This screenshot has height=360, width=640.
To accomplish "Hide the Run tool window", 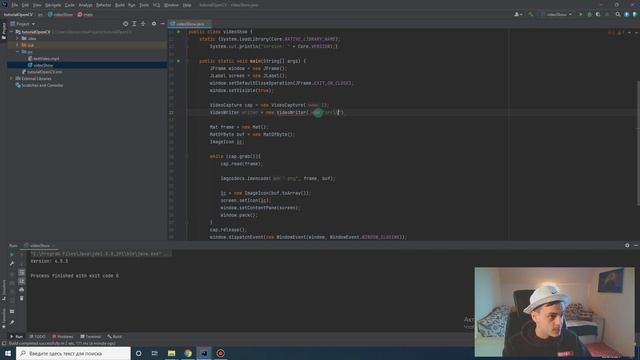I will [x=636, y=245].
